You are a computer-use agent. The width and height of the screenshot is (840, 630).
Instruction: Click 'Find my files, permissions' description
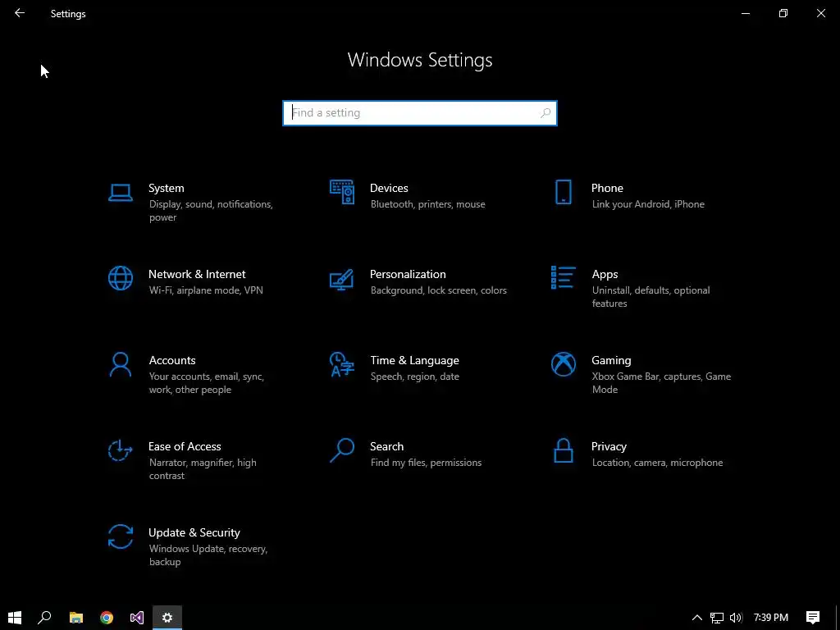[x=426, y=463]
